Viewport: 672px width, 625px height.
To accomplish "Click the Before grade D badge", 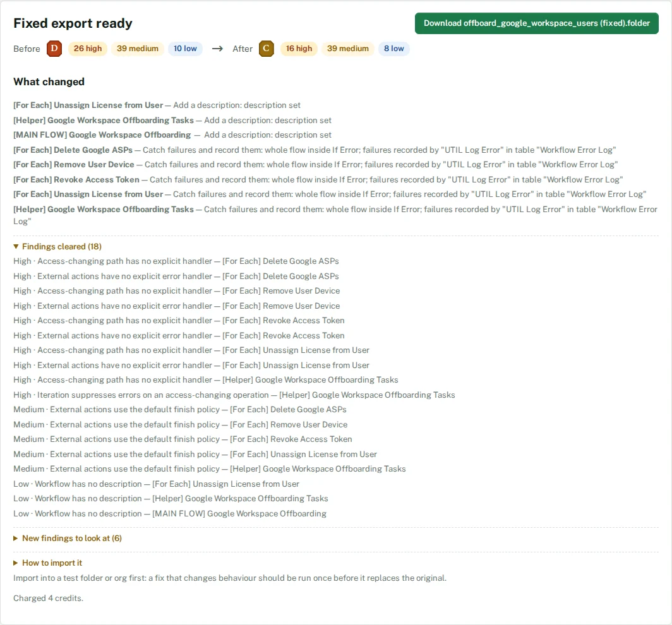I will point(54,49).
